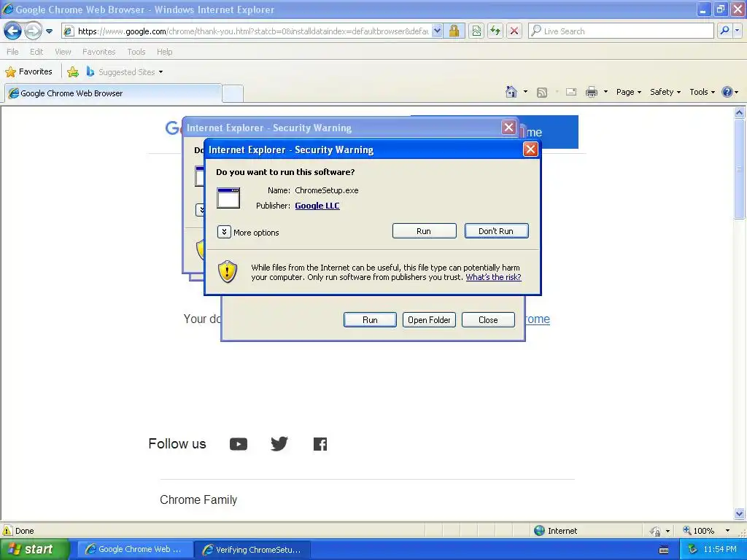747x560 pixels.
Task: Click the Google LLC publisher link
Action: pos(317,206)
